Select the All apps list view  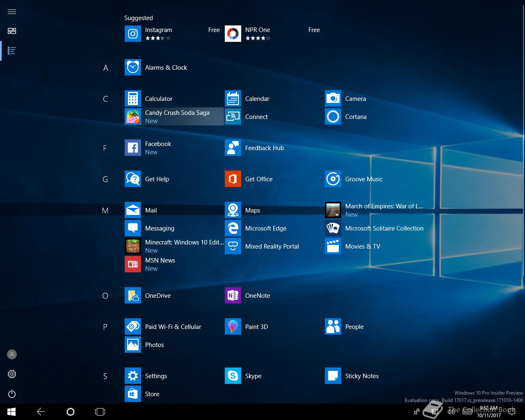point(12,51)
